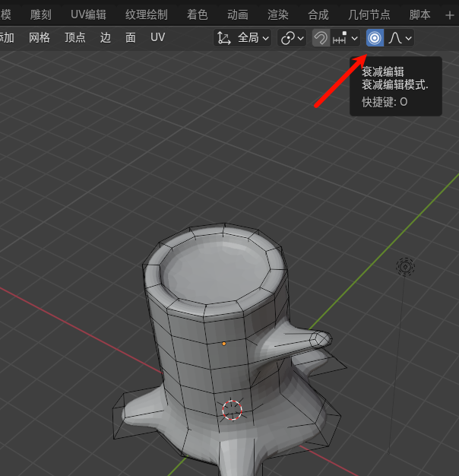
Task: Go to the 渲染 workspace tab
Action: pyautogui.click(x=277, y=14)
